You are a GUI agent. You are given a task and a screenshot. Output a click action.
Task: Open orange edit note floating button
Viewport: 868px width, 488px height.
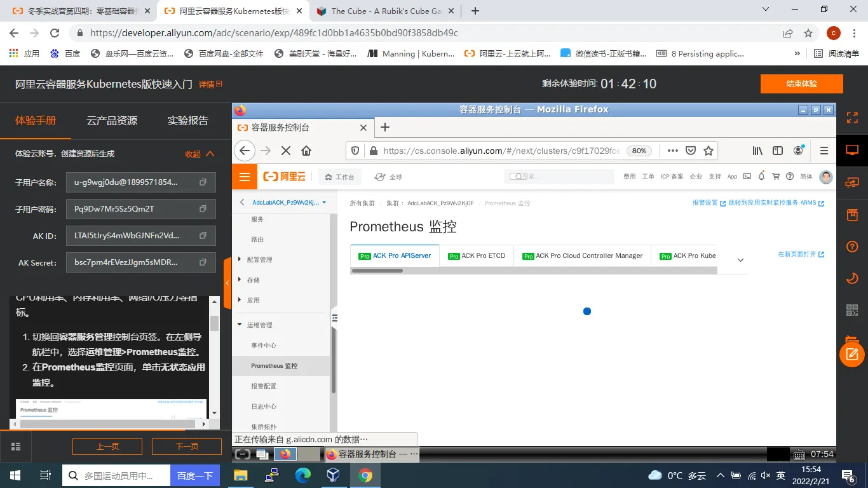tap(852, 354)
